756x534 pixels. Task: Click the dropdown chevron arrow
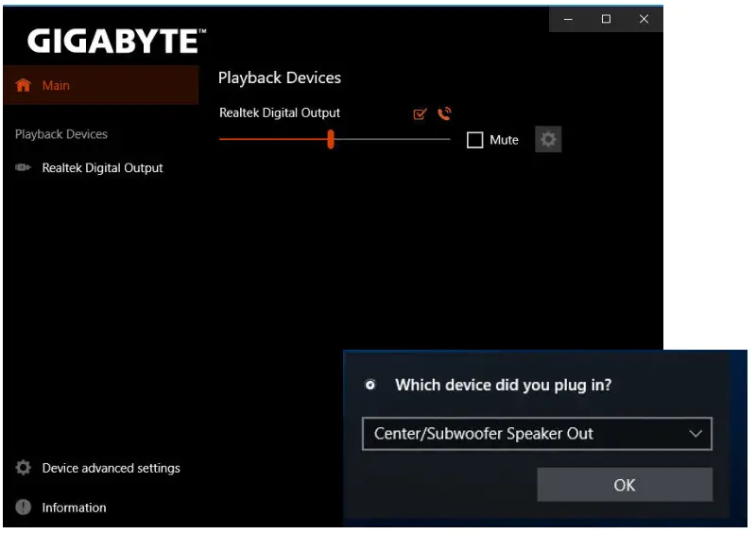[x=696, y=434]
